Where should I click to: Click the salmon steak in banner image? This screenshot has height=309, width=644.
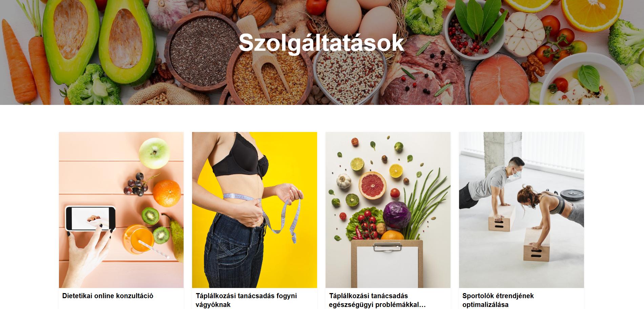[499, 80]
